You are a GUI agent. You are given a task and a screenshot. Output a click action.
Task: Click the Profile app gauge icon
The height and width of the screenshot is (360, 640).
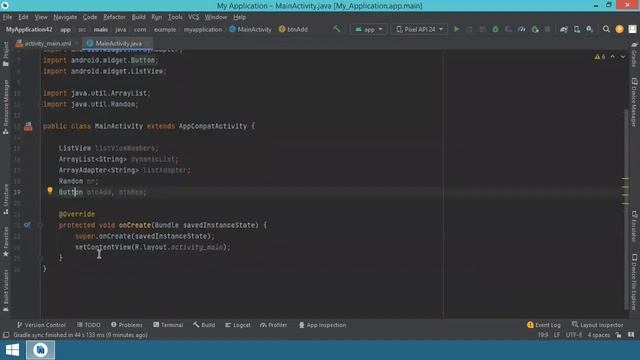tap(522, 29)
